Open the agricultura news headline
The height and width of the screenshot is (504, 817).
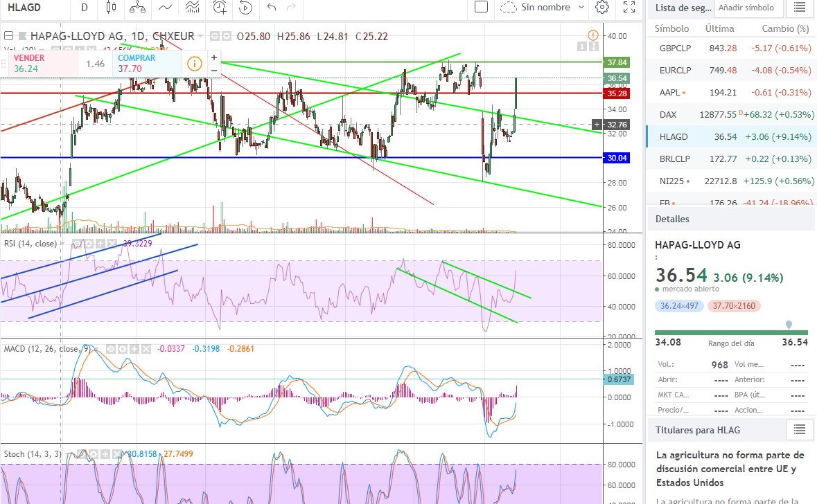pyautogui.click(x=730, y=469)
